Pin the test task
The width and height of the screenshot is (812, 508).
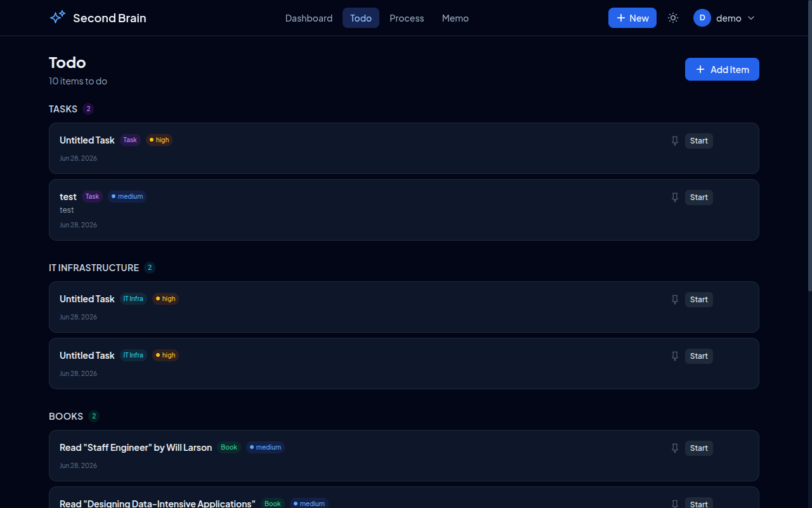tap(675, 197)
